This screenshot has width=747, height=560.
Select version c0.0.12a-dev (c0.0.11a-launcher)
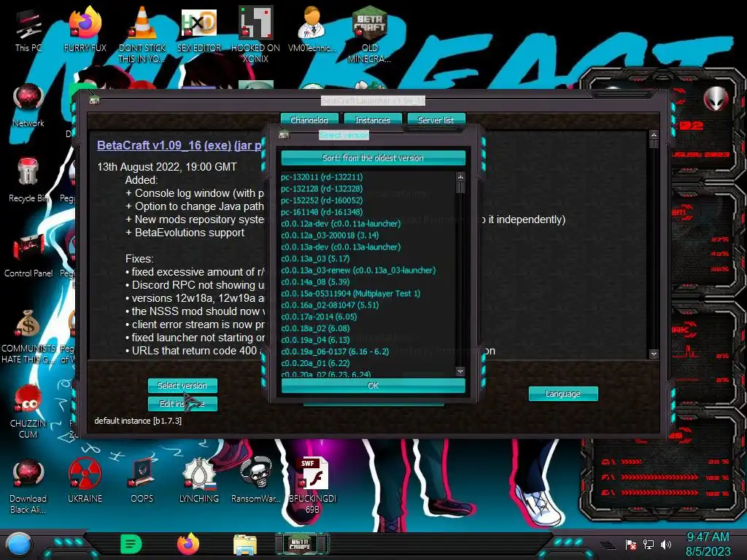point(341,223)
